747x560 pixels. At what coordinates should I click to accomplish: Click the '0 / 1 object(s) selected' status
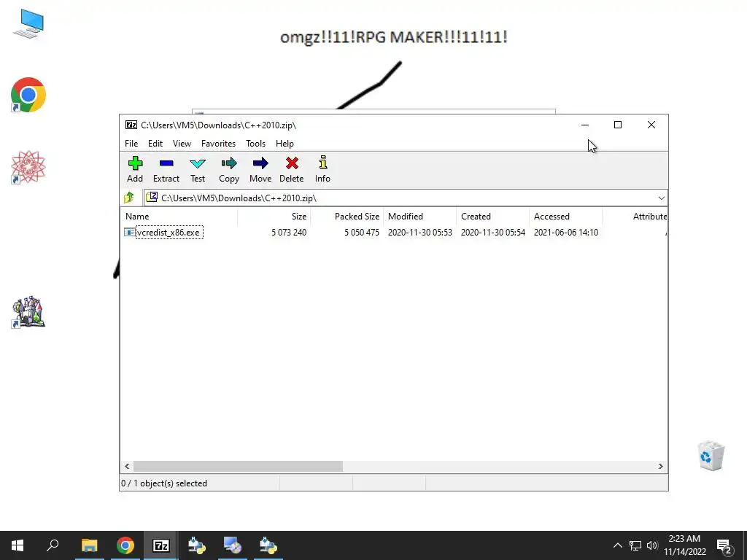164,483
